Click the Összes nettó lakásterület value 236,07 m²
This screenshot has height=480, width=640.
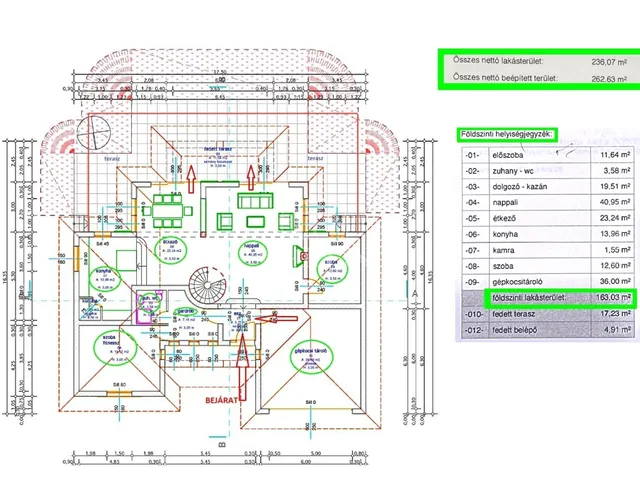click(x=606, y=60)
